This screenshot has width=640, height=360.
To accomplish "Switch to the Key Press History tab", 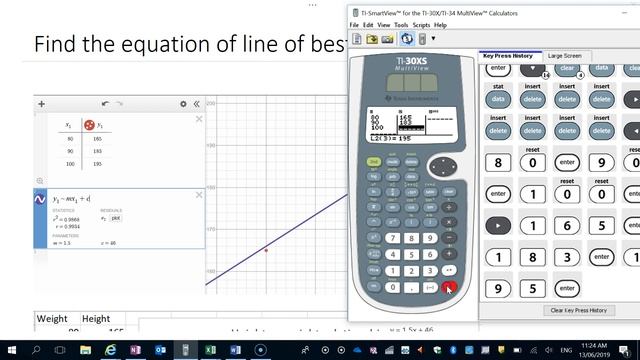I will 508,56.
